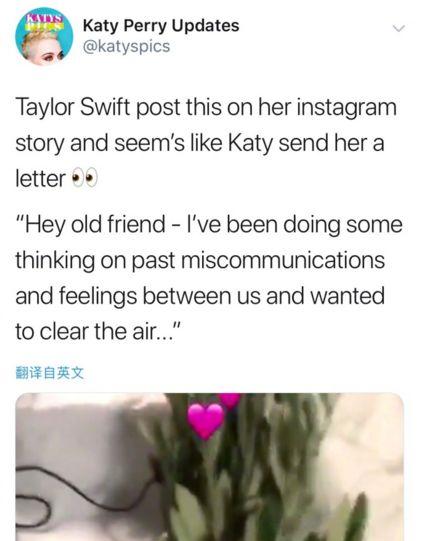Click the pink heart sticker in the video

pyautogui.click(x=206, y=421)
